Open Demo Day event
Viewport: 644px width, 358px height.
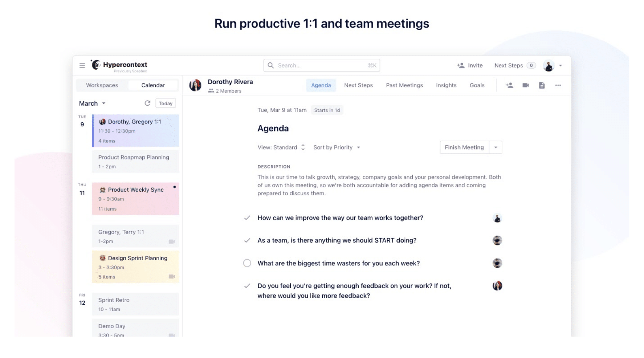point(135,328)
